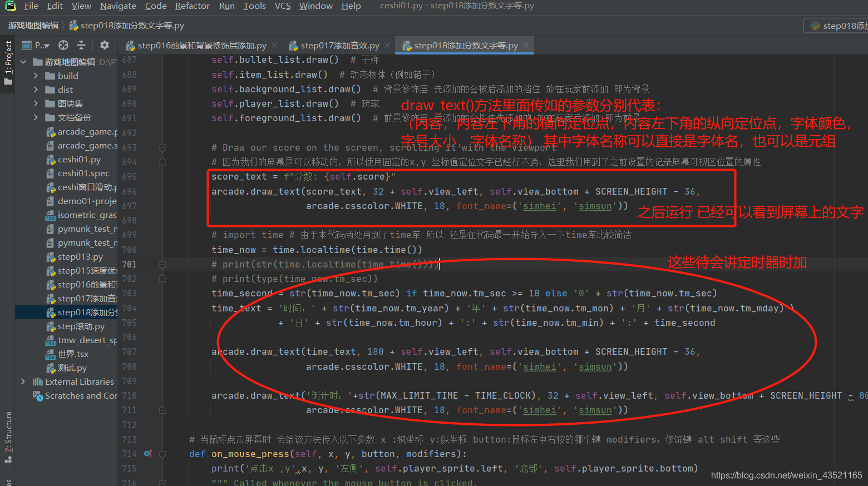Image resolution: width=868 pixels, height=486 pixels.
Task: Toggle code folding marker at line 711
Action: (162, 410)
